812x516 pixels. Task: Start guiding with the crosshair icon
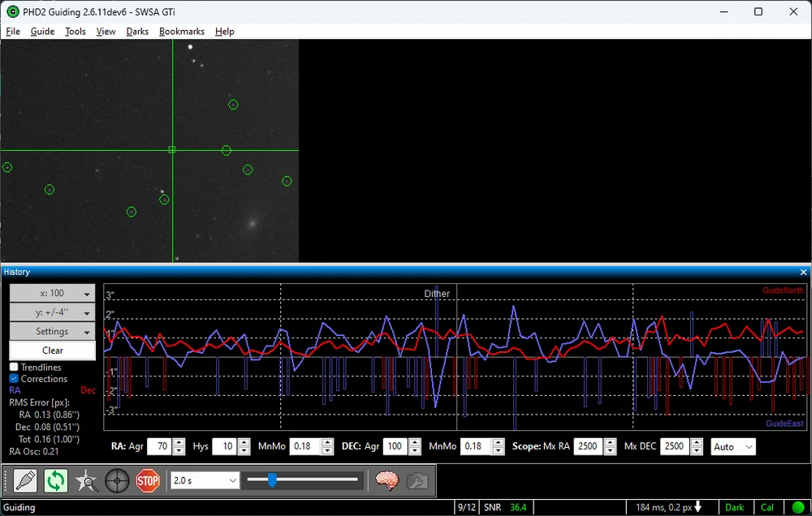point(117,481)
